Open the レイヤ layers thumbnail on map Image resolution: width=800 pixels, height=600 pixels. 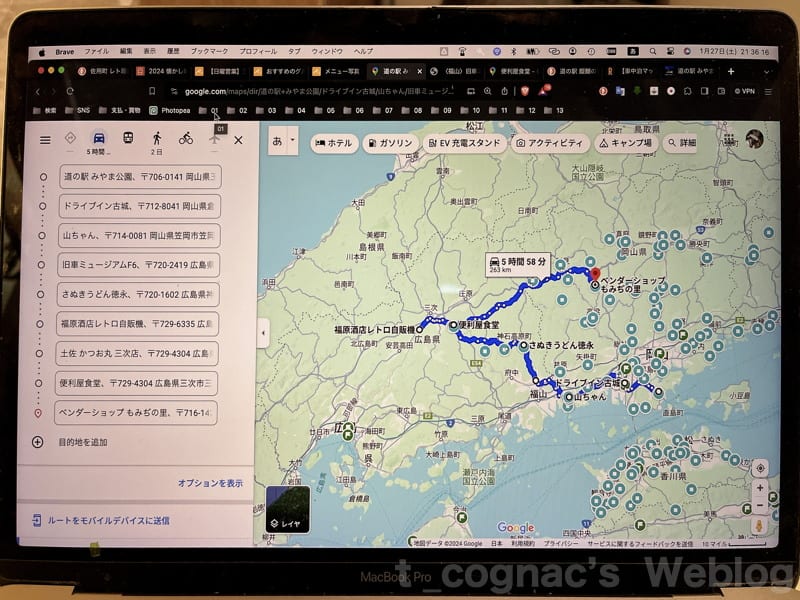tap(288, 509)
